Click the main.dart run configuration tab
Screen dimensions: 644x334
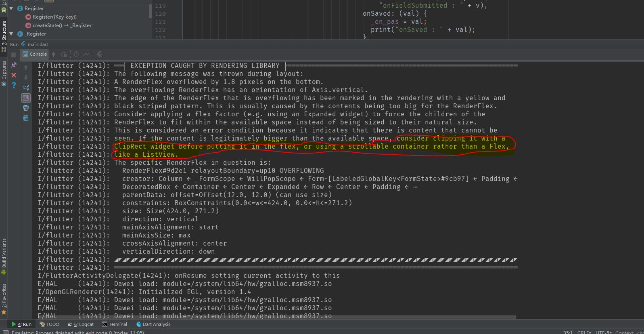pos(34,44)
